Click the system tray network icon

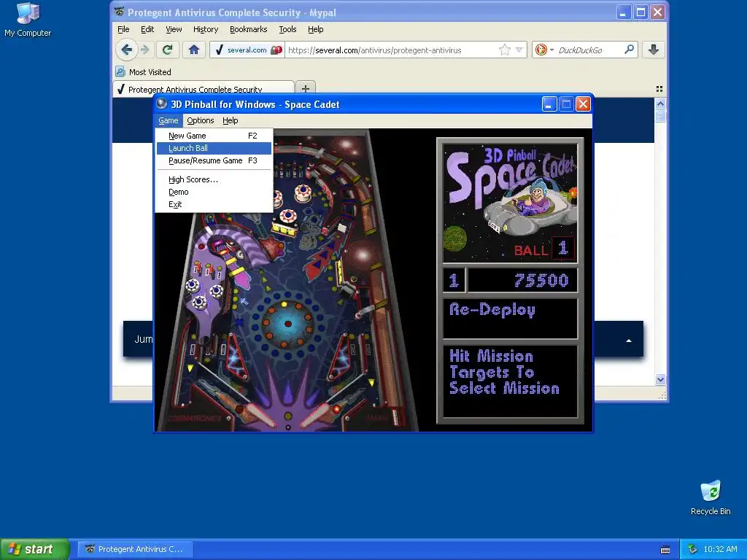pos(693,549)
